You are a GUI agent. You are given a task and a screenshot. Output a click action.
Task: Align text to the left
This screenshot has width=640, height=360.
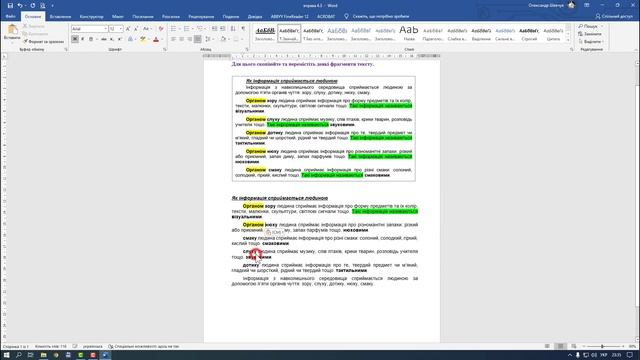(173, 39)
